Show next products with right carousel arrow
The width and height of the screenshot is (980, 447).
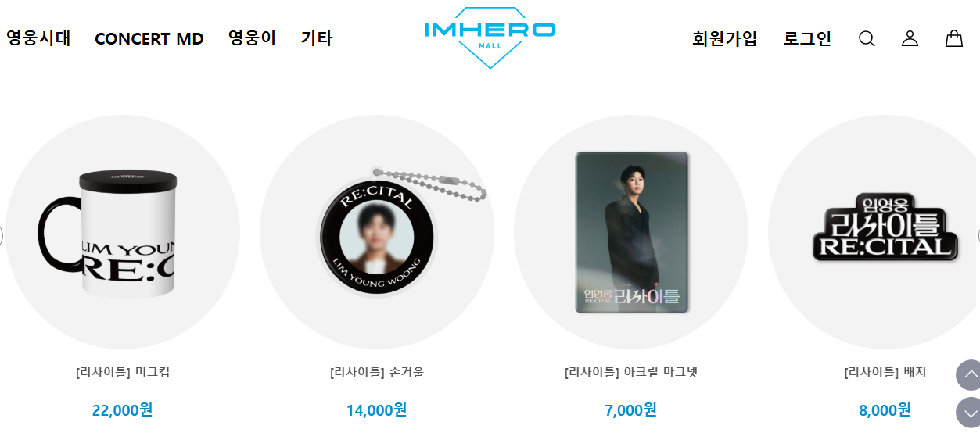tap(978, 235)
